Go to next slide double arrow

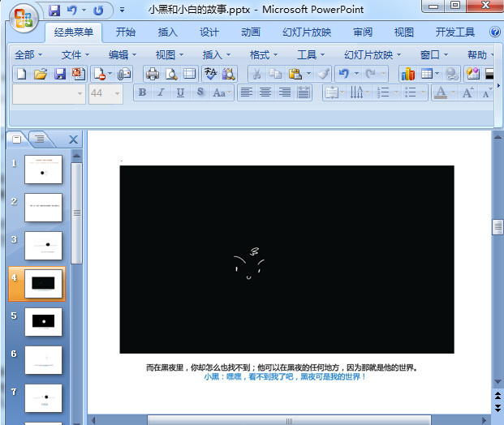[498, 408]
